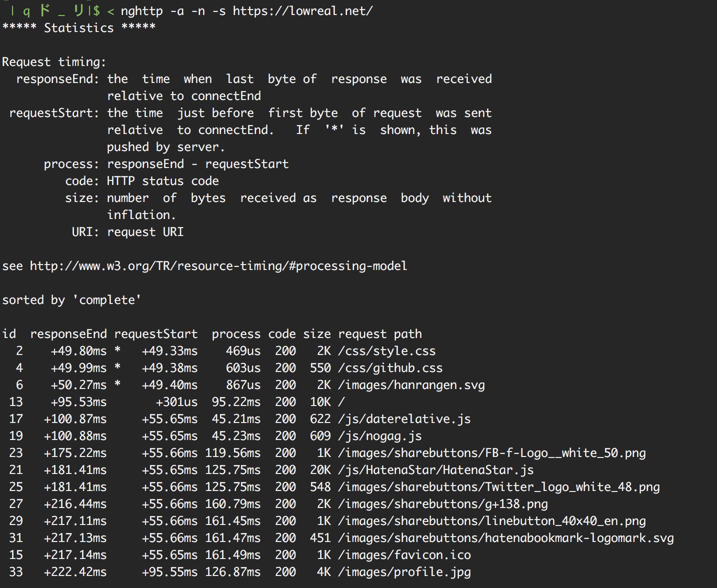Image resolution: width=717 pixels, height=588 pixels.
Task: Click the responseEnd column header
Action: (68, 334)
